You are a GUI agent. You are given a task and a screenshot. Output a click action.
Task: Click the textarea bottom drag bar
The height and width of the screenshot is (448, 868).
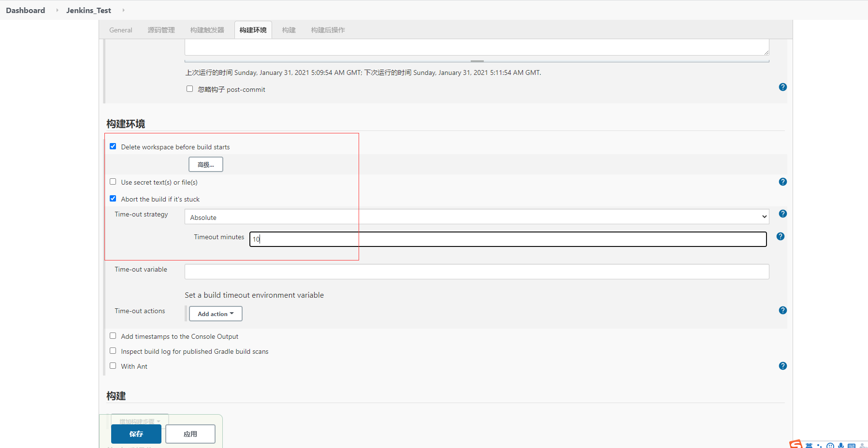click(x=477, y=61)
